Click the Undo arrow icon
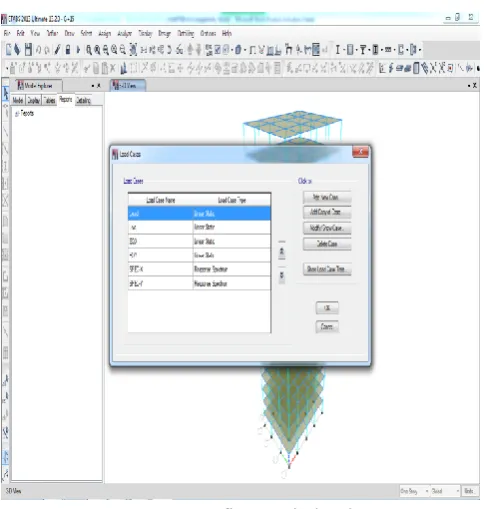 click(38, 50)
